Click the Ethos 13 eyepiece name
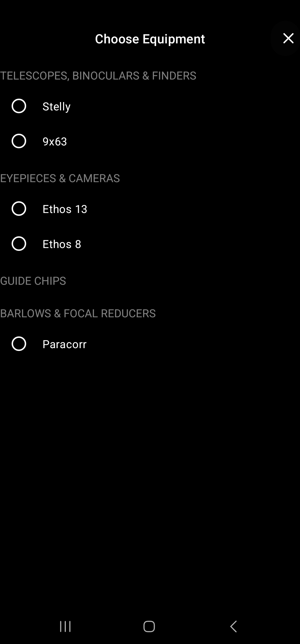This screenshot has height=644, width=300. click(x=65, y=209)
